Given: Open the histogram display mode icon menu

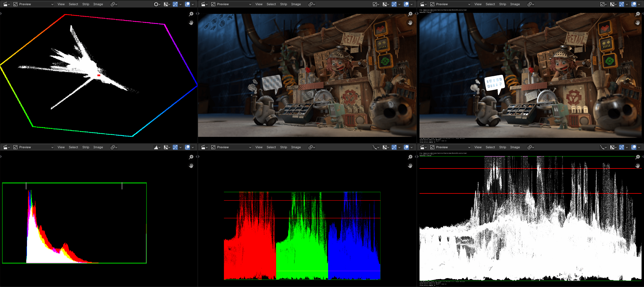Looking at the screenshot, I should [x=157, y=147].
